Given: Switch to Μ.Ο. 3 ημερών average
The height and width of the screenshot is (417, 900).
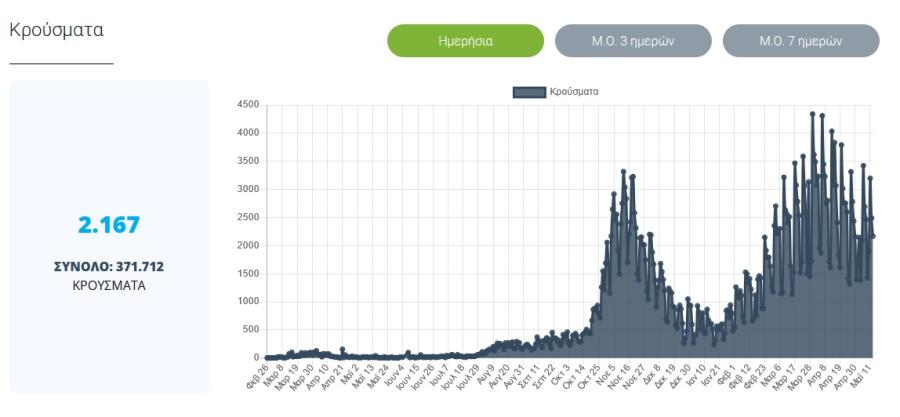Looking at the screenshot, I should 633,41.
